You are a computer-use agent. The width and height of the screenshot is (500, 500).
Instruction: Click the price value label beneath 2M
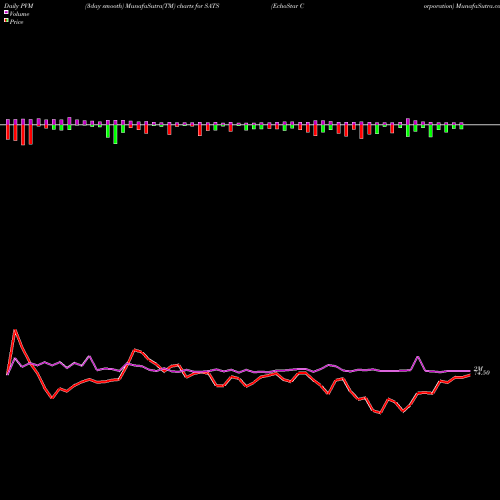click(x=482, y=373)
